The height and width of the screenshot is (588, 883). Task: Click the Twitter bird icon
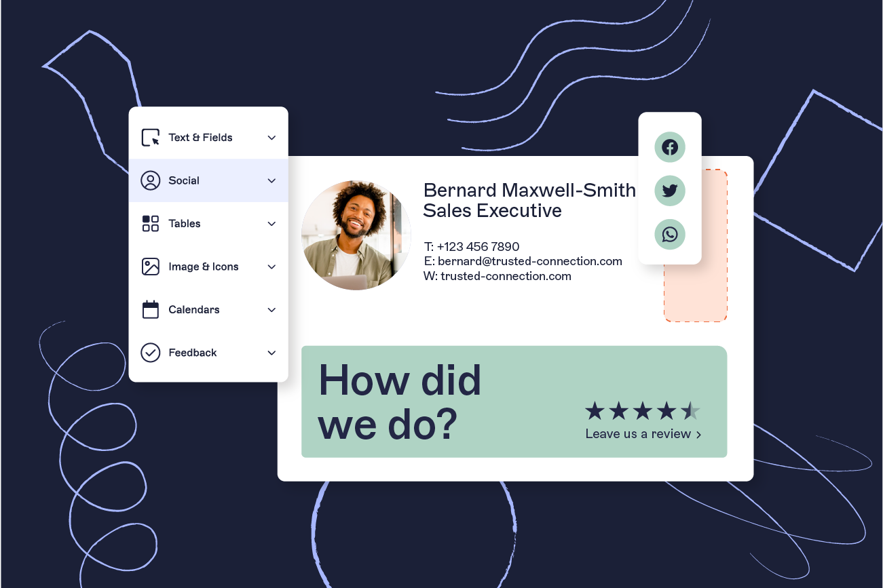pos(669,191)
